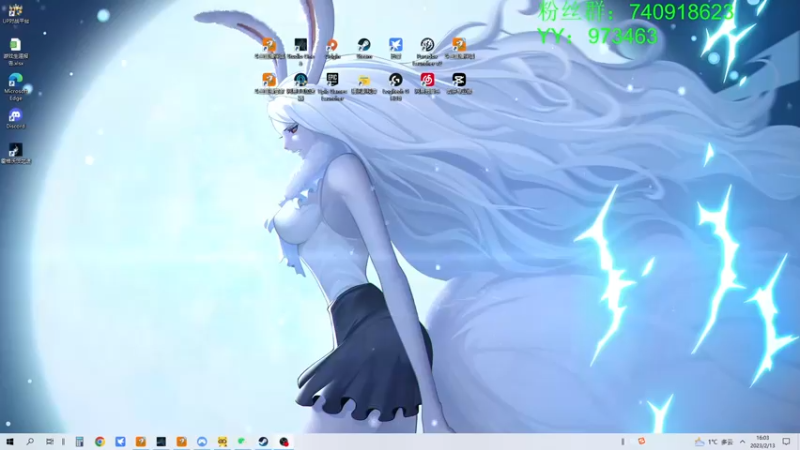Open the blue bird desktop shortcut
This screenshot has width=800, height=450.
pyautogui.click(x=395, y=48)
